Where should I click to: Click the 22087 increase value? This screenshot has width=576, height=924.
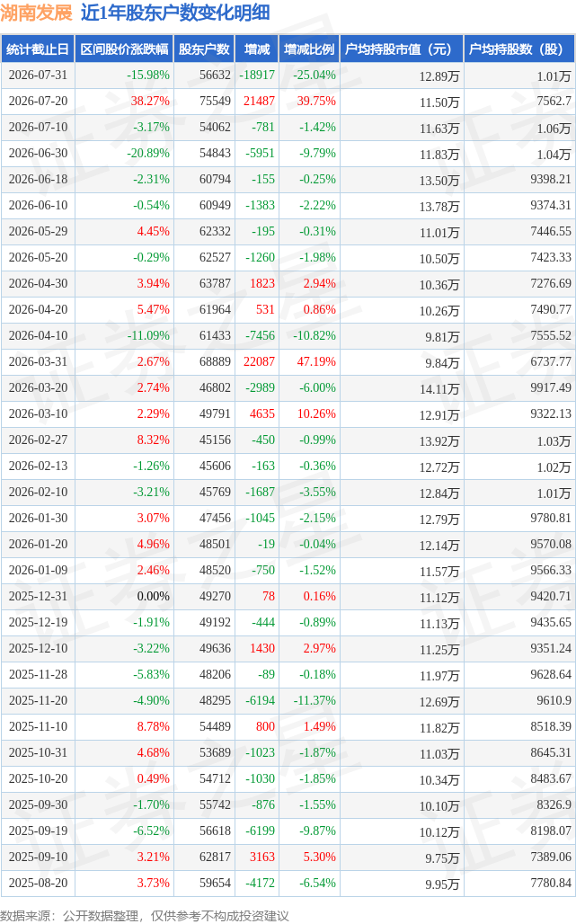tap(259, 362)
